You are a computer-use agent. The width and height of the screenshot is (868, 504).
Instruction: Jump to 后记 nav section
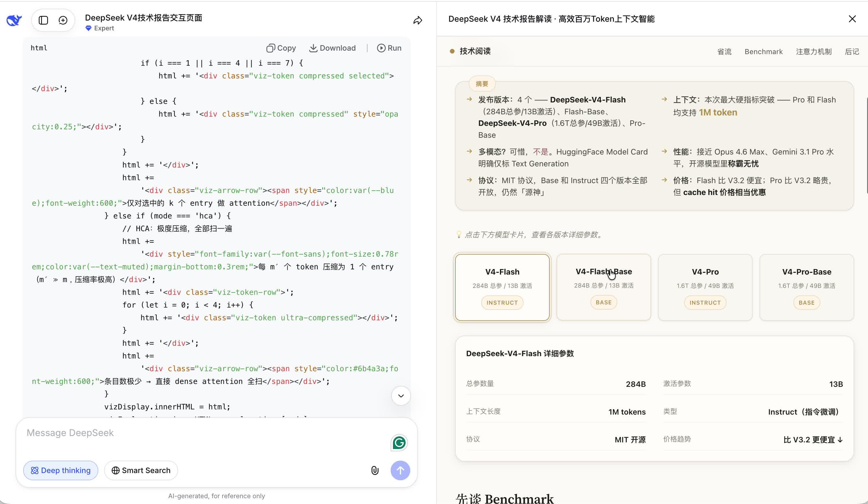[852, 52]
